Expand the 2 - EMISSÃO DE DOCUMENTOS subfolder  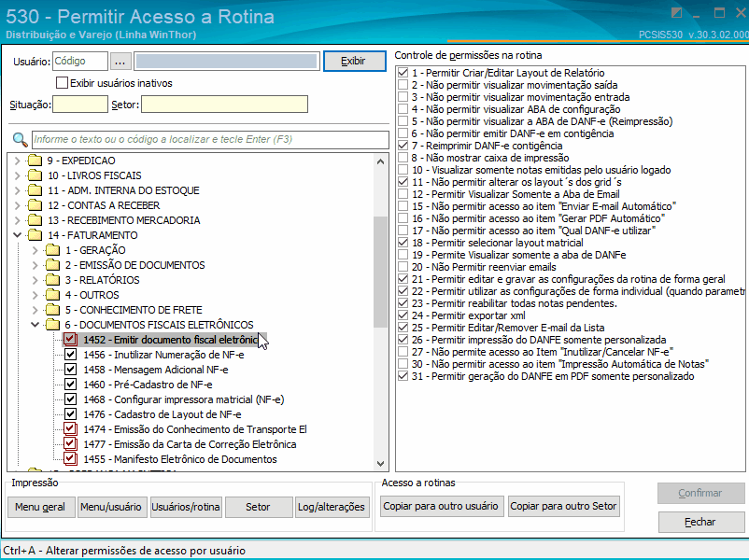click(35, 265)
